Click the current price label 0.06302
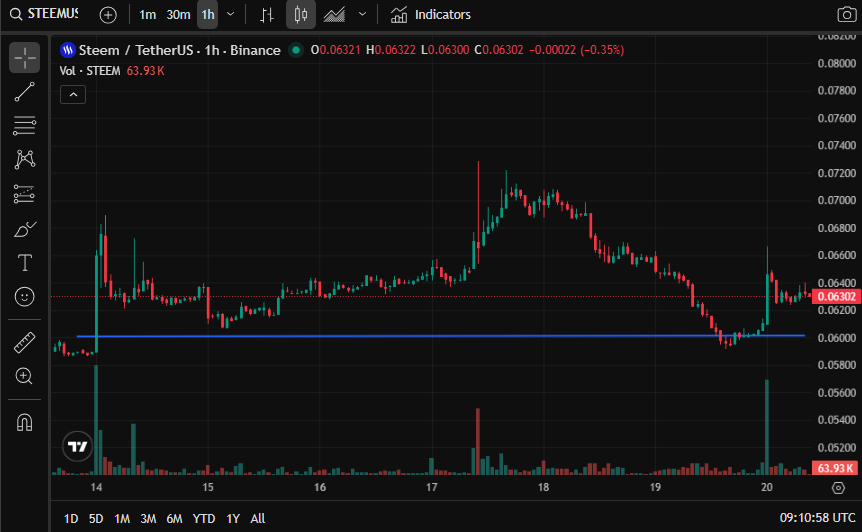Viewport: 862px width, 532px height. 836,297
